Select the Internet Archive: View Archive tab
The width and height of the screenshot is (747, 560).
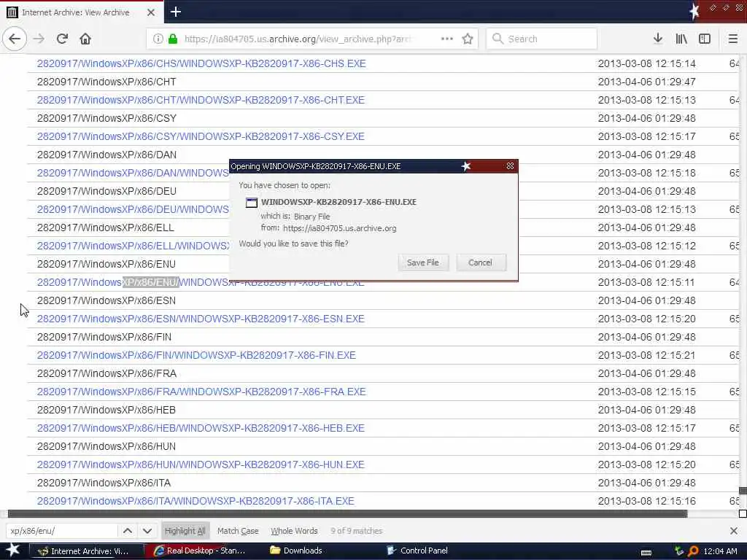tap(82, 12)
